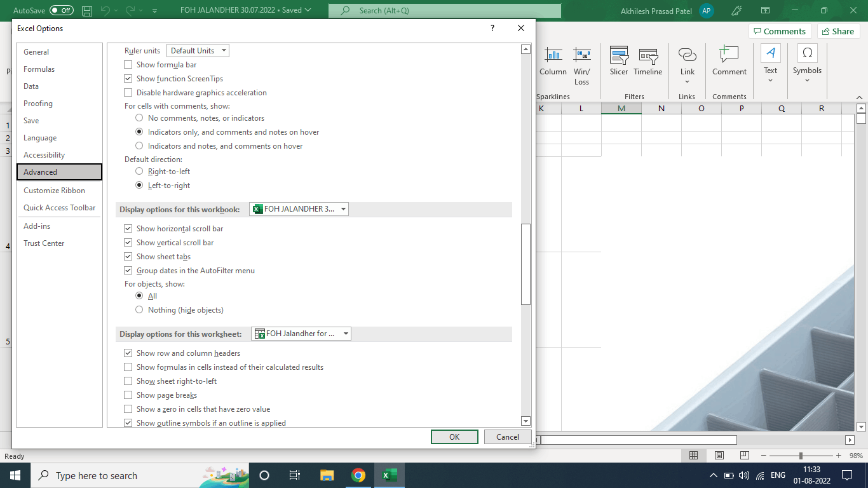The image size is (868, 488).
Task: Adjust the zoom slider in status bar
Action: coord(801,456)
